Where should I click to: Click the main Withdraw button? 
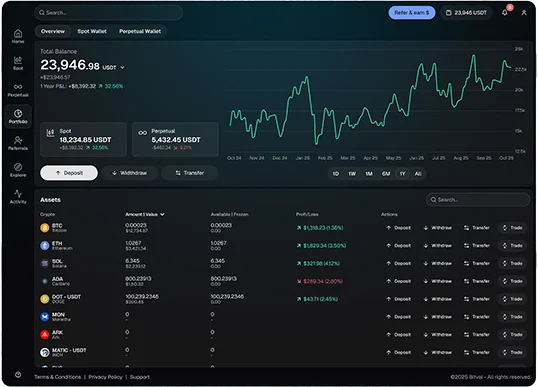click(130, 173)
